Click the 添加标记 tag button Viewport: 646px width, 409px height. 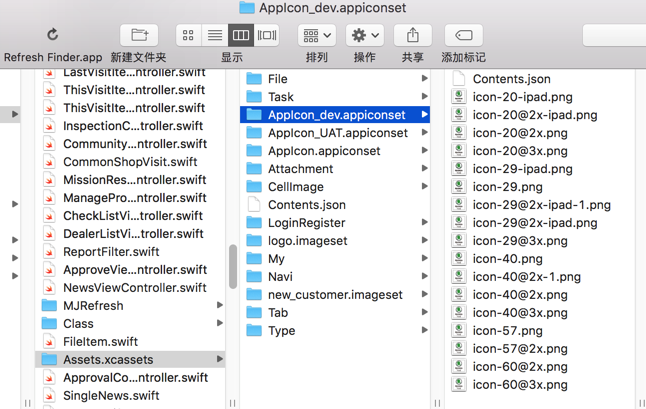coord(463,35)
